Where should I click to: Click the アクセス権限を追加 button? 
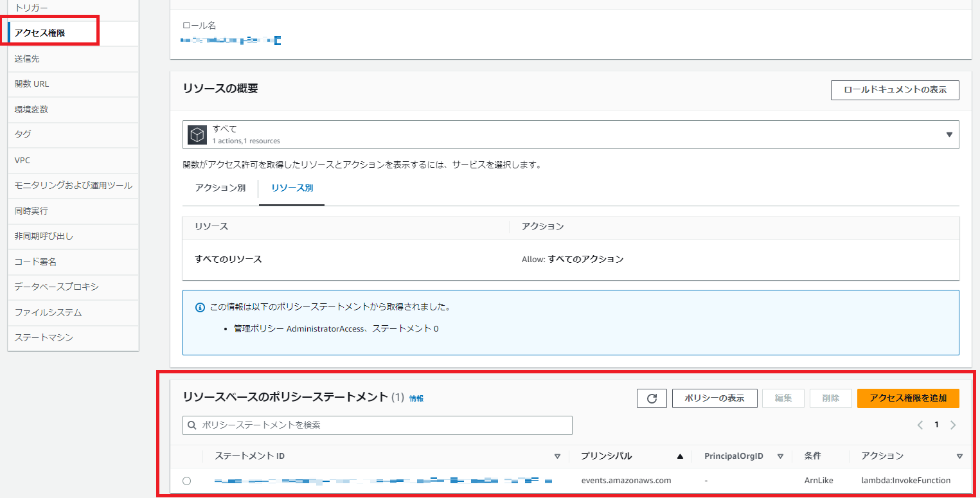tap(908, 398)
